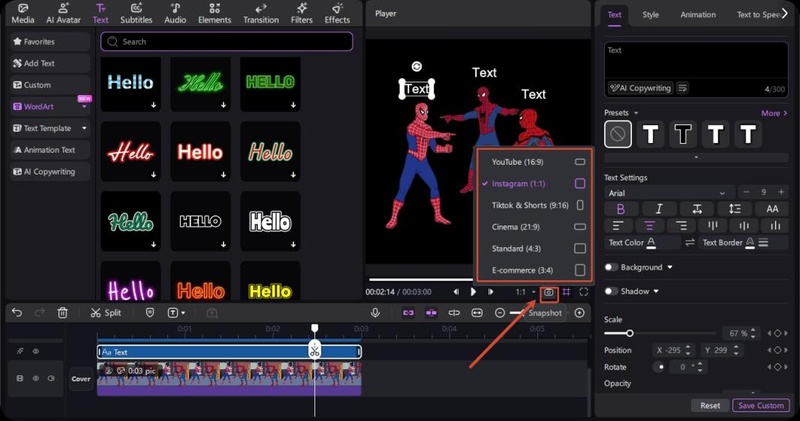Click the text Search field

227,42
